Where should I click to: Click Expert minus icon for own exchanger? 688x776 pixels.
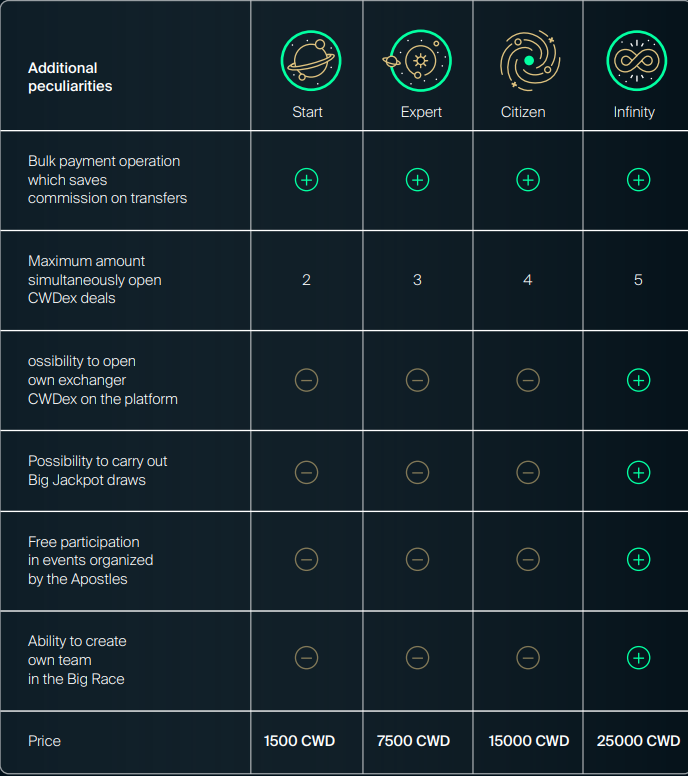[417, 380]
